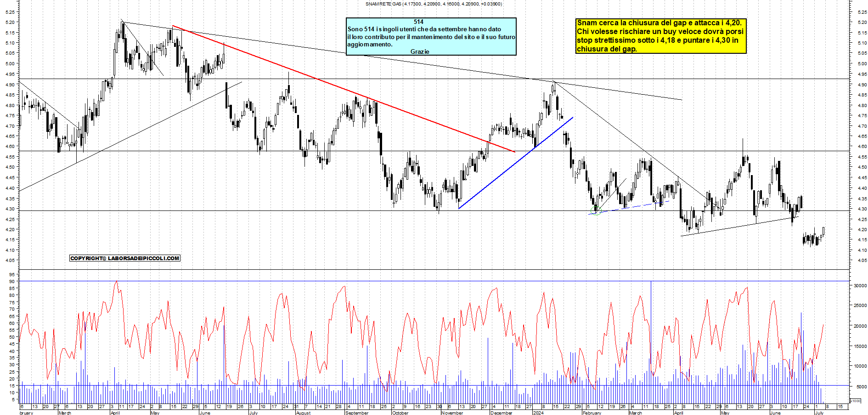Image resolution: width=868 pixels, height=415 pixels.
Task: Click 4.05 on the left price axis
Action: (10, 261)
